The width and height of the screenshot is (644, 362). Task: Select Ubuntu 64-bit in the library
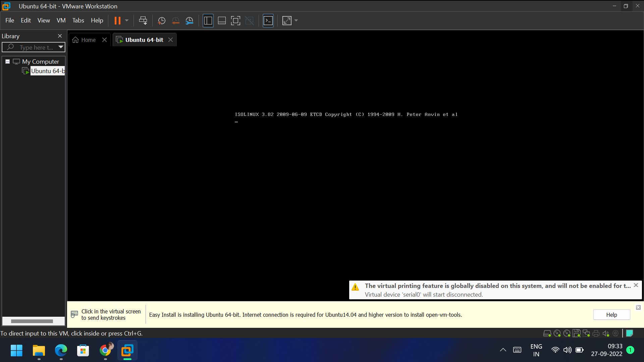(x=47, y=71)
